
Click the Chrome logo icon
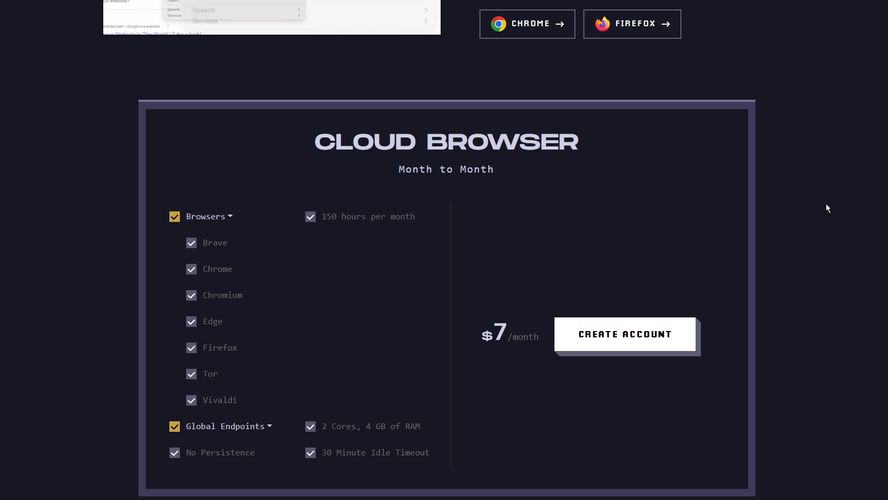(498, 24)
